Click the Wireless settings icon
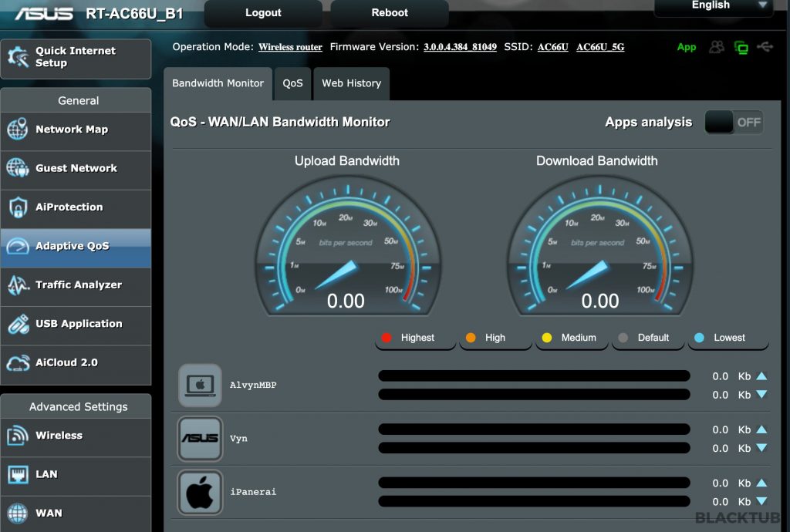790x532 pixels. click(18, 436)
